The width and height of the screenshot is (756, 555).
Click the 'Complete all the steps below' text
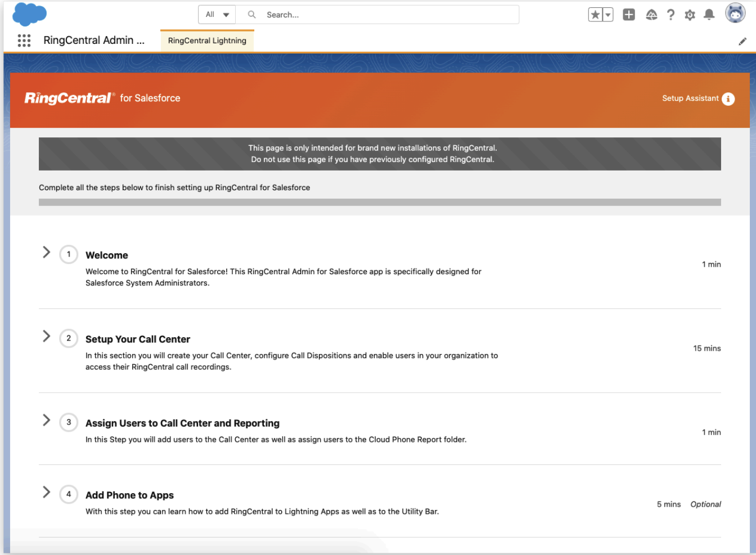coord(174,187)
